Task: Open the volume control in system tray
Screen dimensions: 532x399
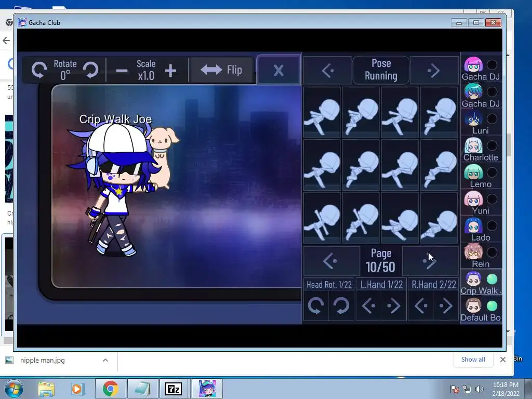Action: (x=480, y=389)
